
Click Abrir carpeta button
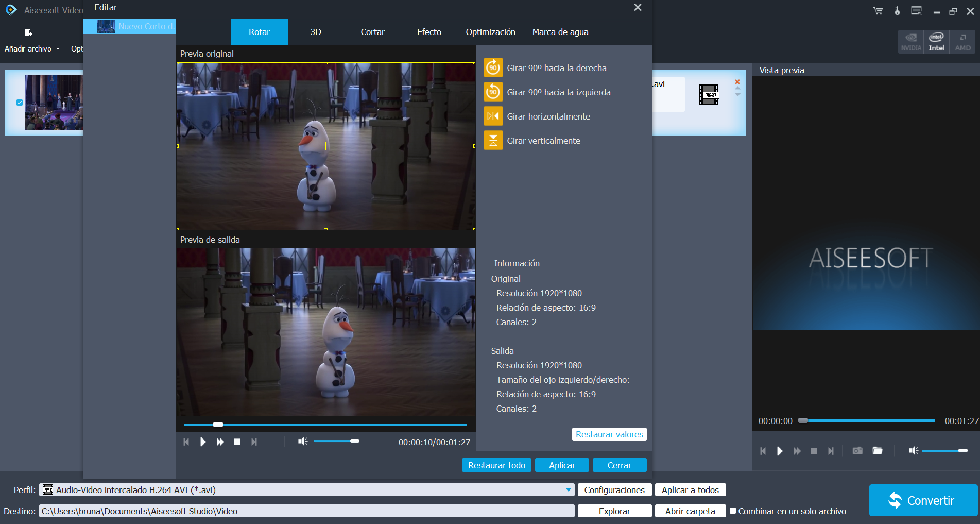pyautogui.click(x=690, y=511)
